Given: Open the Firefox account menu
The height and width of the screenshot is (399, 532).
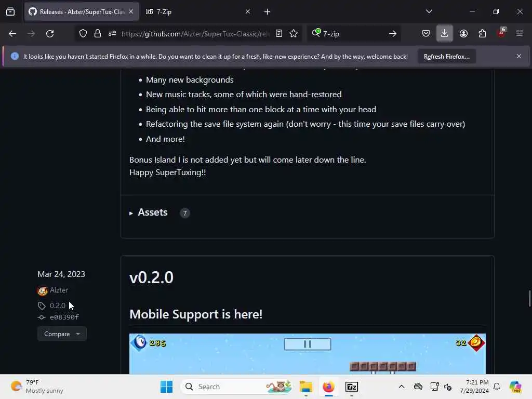Looking at the screenshot, I should click(x=463, y=33).
